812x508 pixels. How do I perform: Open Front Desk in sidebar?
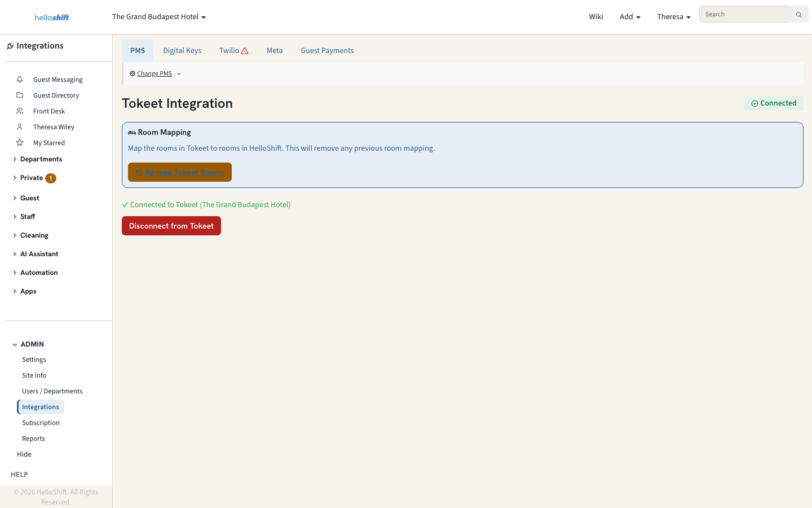(x=49, y=111)
